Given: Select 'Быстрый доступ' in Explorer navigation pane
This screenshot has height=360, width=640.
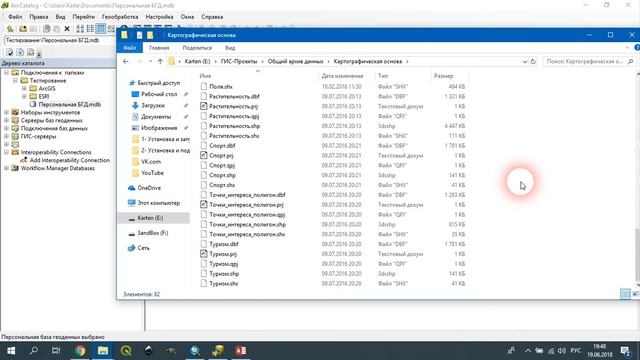Looking at the screenshot, I should 158,83.
